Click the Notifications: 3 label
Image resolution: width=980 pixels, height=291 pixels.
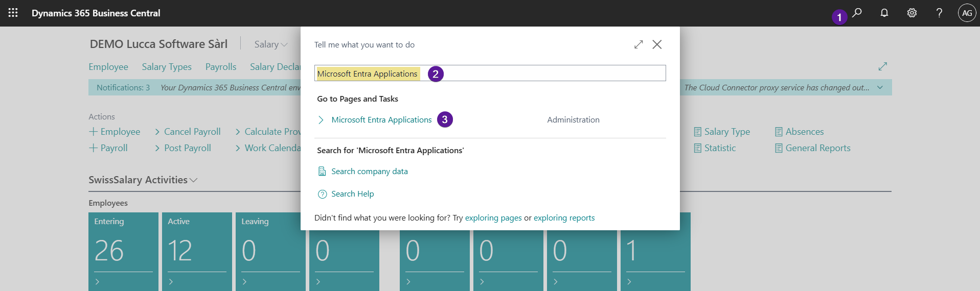123,88
